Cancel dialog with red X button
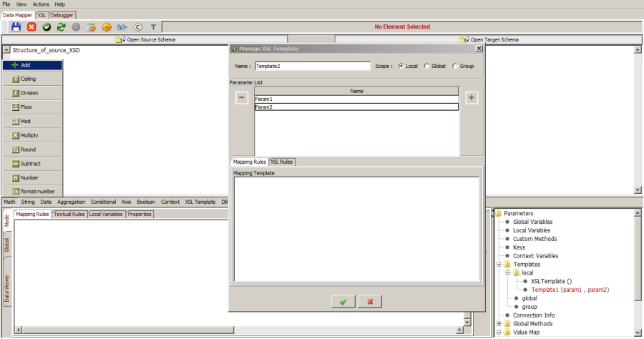Viewport: 644px width, 339px height. 370,302
